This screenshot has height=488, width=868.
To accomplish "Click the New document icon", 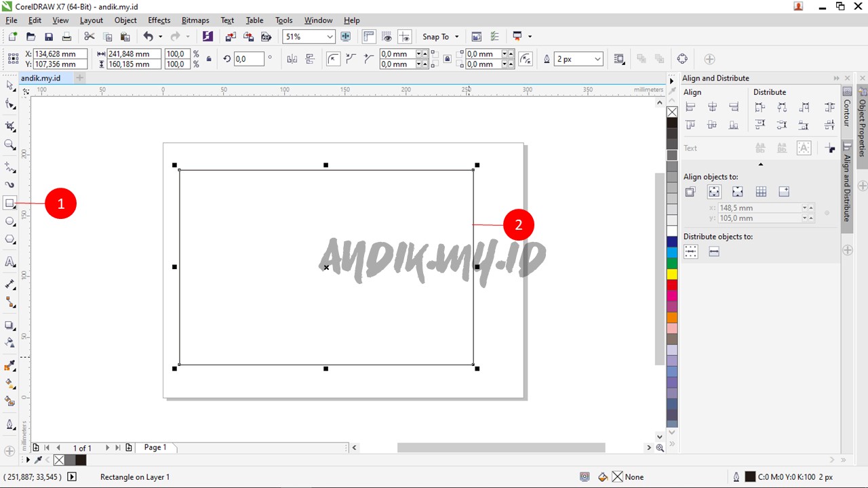I will coord(12,37).
